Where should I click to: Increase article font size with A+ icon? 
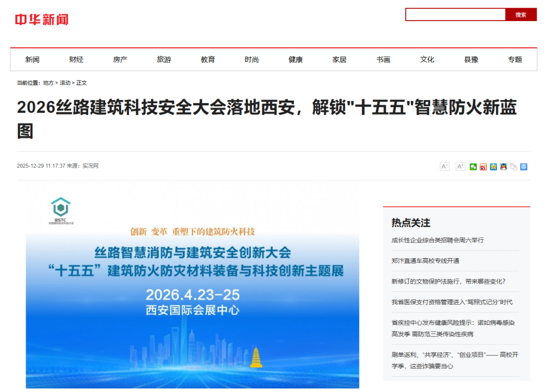(x=460, y=166)
